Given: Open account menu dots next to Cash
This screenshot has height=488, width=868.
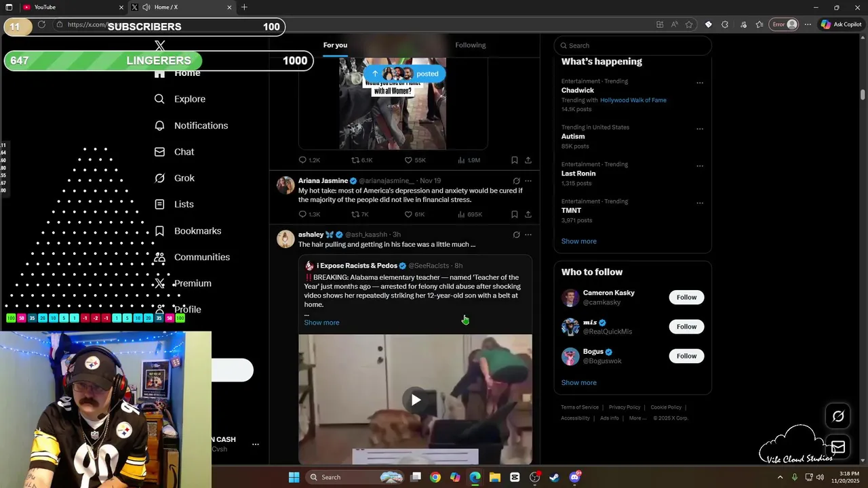Looking at the screenshot, I should coord(256,444).
